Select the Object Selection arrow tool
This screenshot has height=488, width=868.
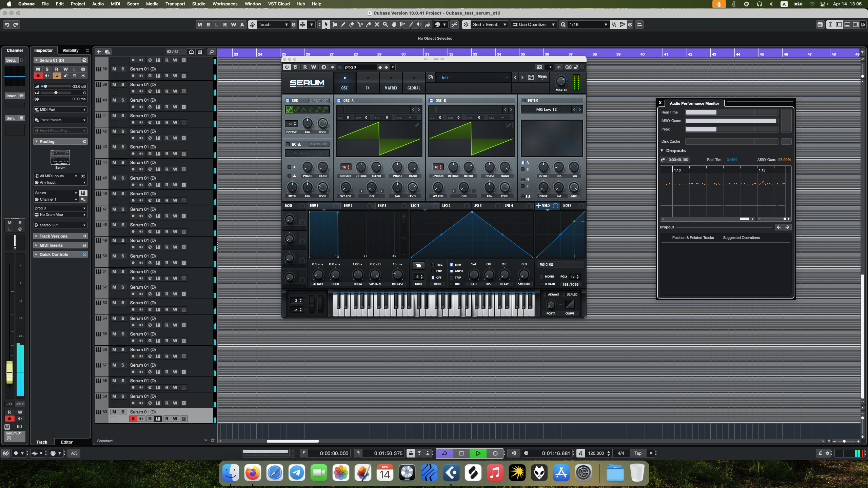click(326, 24)
